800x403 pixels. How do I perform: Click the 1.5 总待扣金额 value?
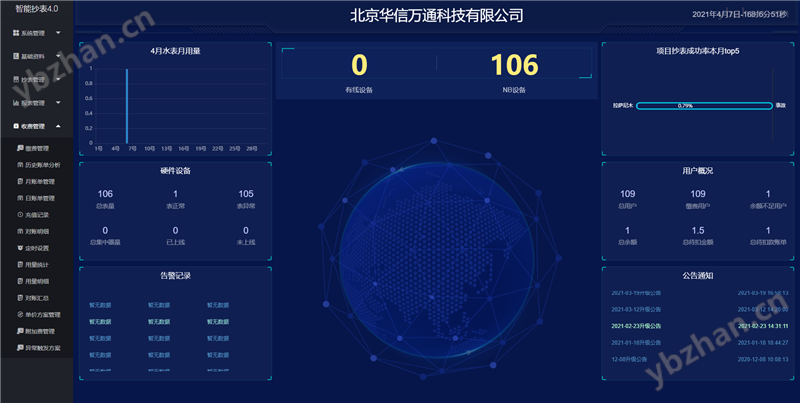click(698, 231)
